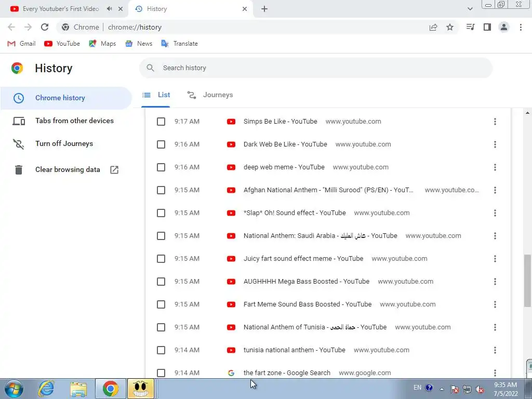The width and height of the screenshot is (532, 399).
Task: Open a new tab with the plus button
Action: [x=264, y=9]
